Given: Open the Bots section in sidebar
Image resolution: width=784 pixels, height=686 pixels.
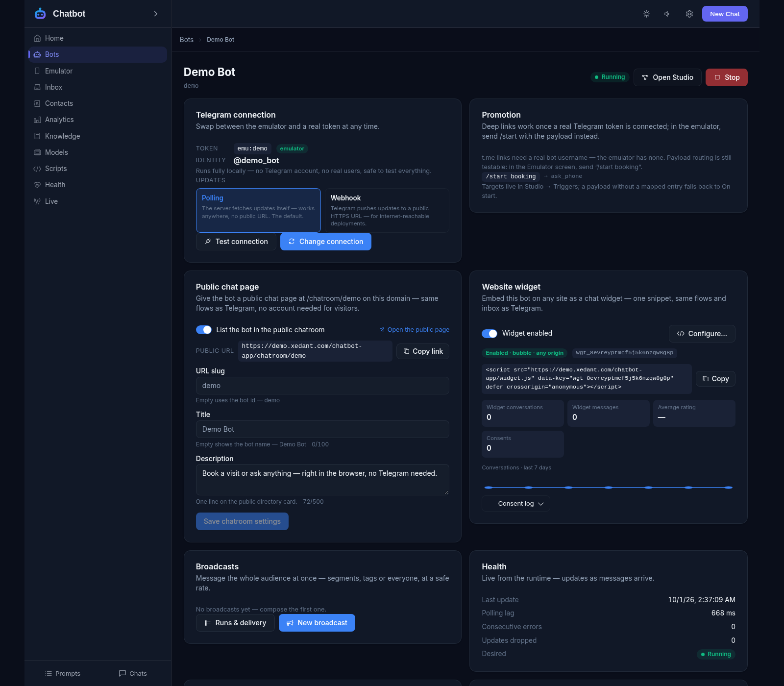Looking at the screenshot, I should pos(98,54).
